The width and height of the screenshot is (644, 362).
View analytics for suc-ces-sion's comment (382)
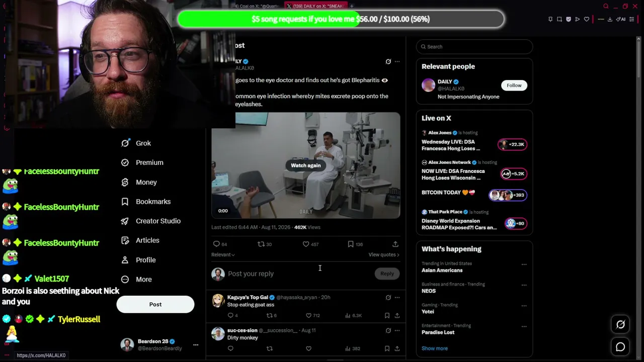[x=353, y=348]
